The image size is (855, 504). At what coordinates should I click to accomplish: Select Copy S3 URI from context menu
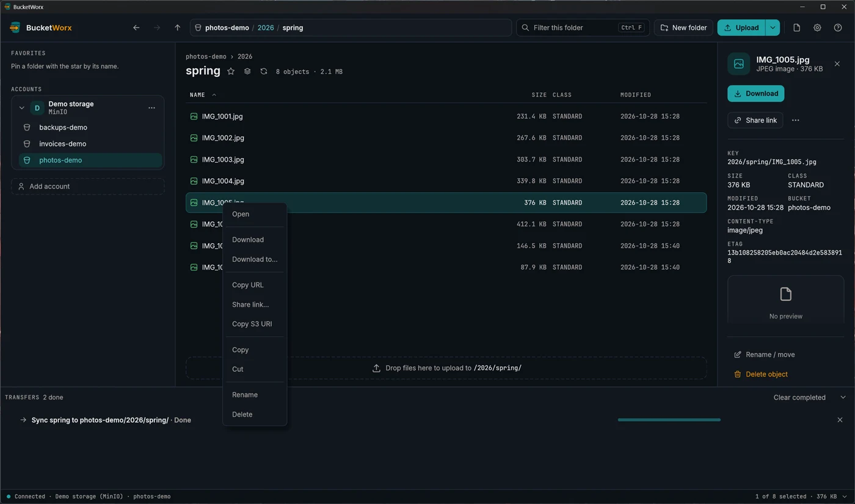(255, 324)
